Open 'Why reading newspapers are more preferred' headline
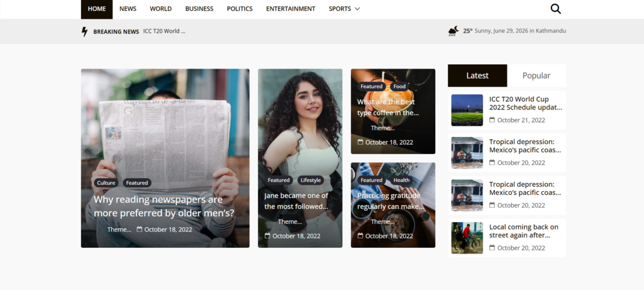Screen dimensions: 644x290 tap(164, 206)
